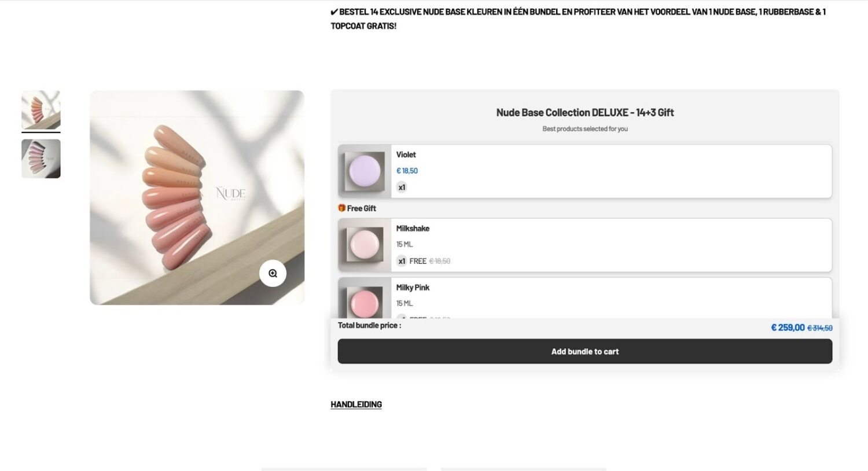Select the second pink nails gallery thumbnail
Image resolution: width=868 pixels, height=471 pixels.
[x=41, y=159]
